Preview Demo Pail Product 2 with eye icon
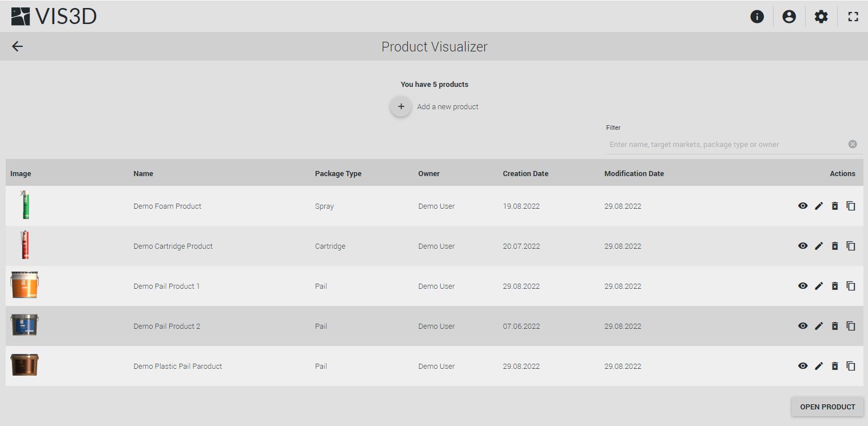 pos(803,326)
